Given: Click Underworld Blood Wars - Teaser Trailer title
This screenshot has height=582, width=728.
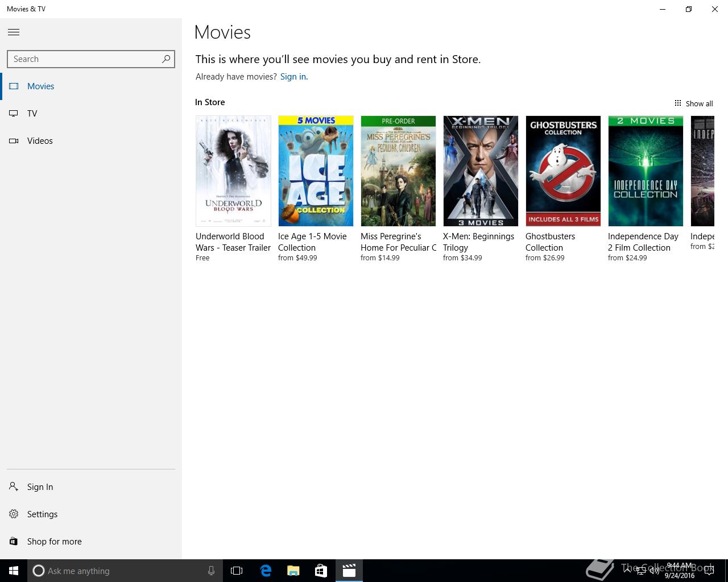Looking at the screenshot, I should pos(233,242).
